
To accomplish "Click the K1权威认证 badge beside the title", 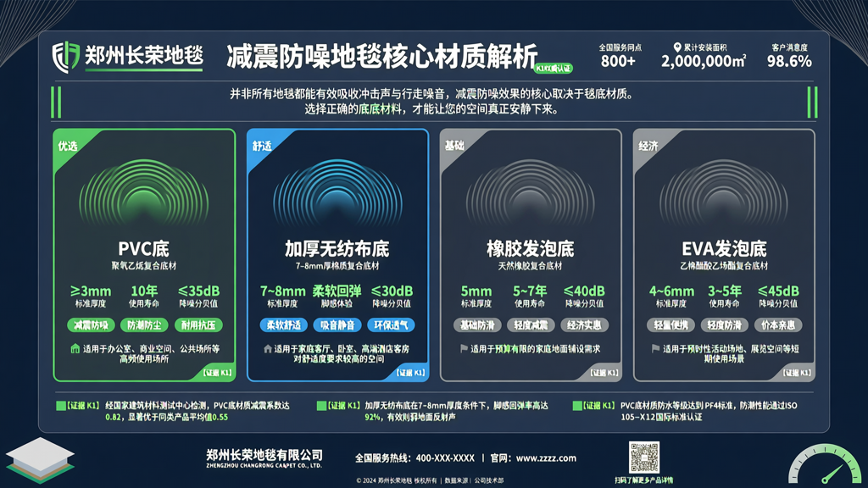I will coord(553,68).
